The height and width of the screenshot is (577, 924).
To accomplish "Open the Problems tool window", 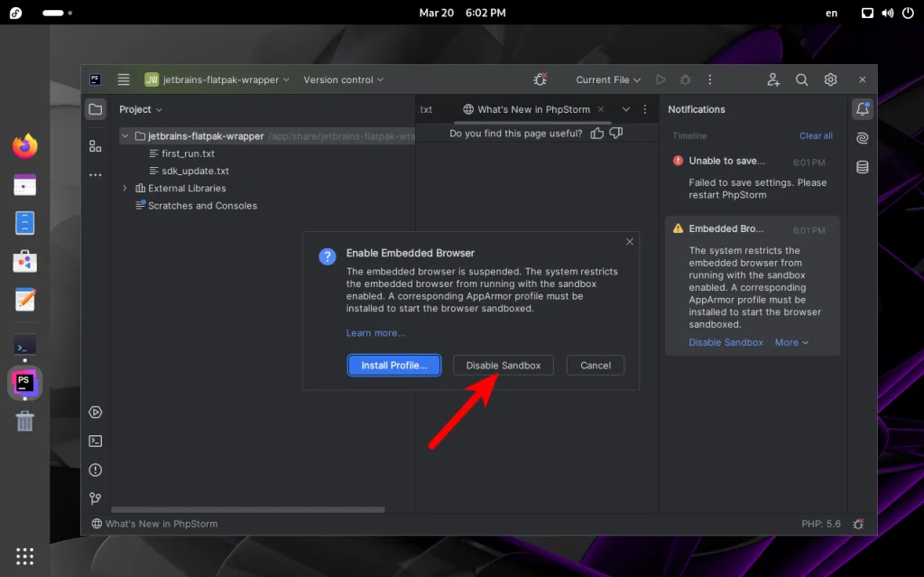I will click(96, 470).
